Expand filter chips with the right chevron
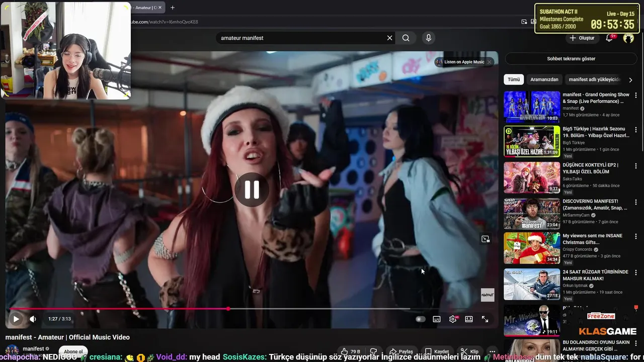 click(630, 79)
